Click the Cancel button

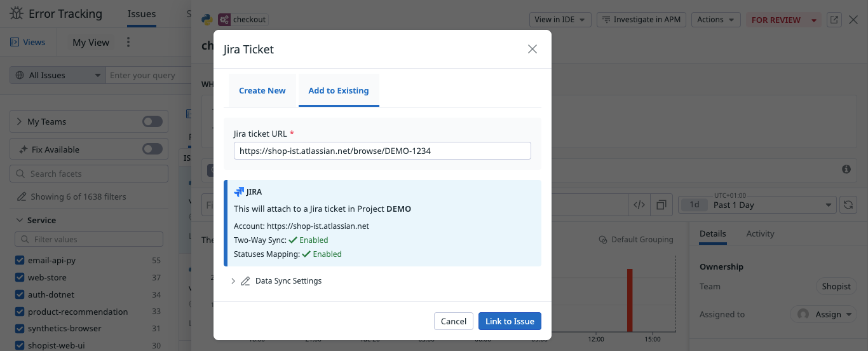[453, 321]
